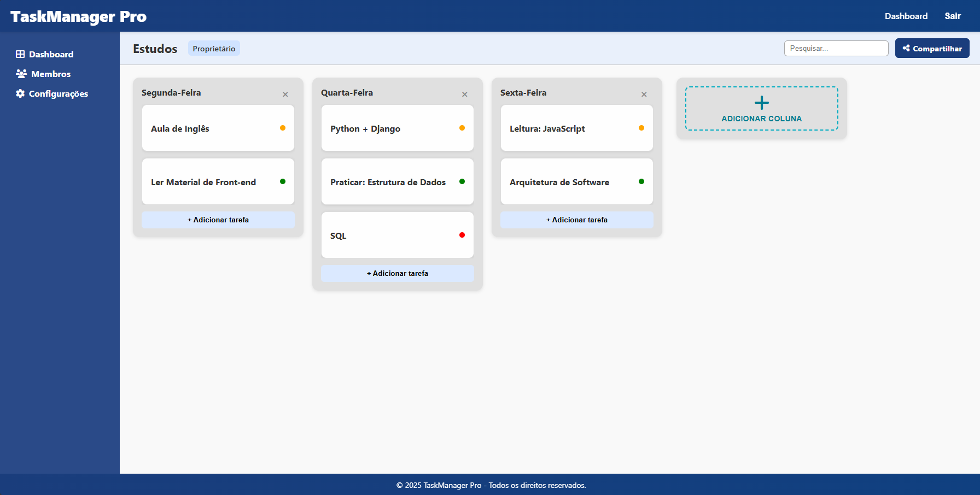Image resolution: width=980 pixels, height=495 pixels.
Task: Click the footer copyright text
Action: click(x=491, y=485)
